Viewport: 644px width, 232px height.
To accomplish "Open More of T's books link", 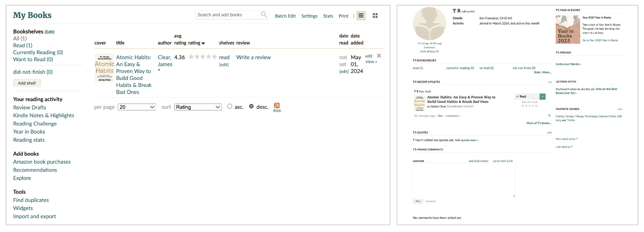I will click(x=539, y=123).
